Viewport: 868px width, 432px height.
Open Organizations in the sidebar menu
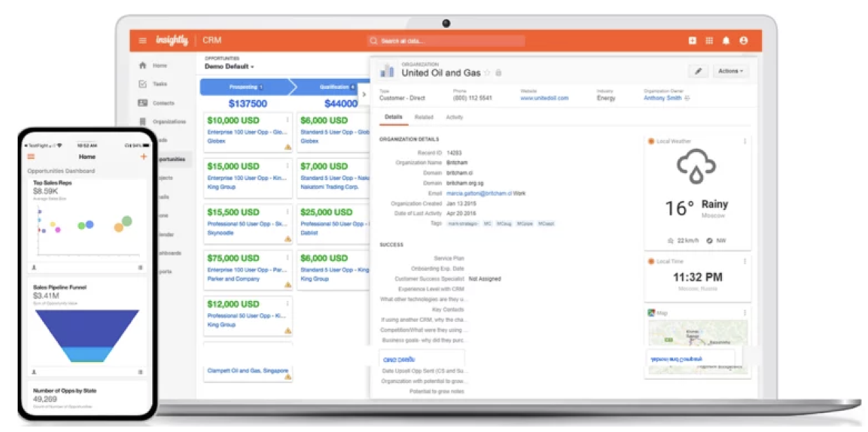click(169, 122)
